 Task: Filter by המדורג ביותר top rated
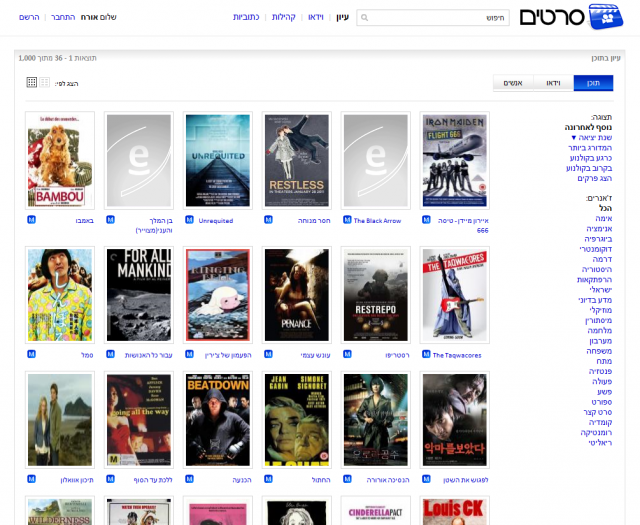tap(590, 148)
